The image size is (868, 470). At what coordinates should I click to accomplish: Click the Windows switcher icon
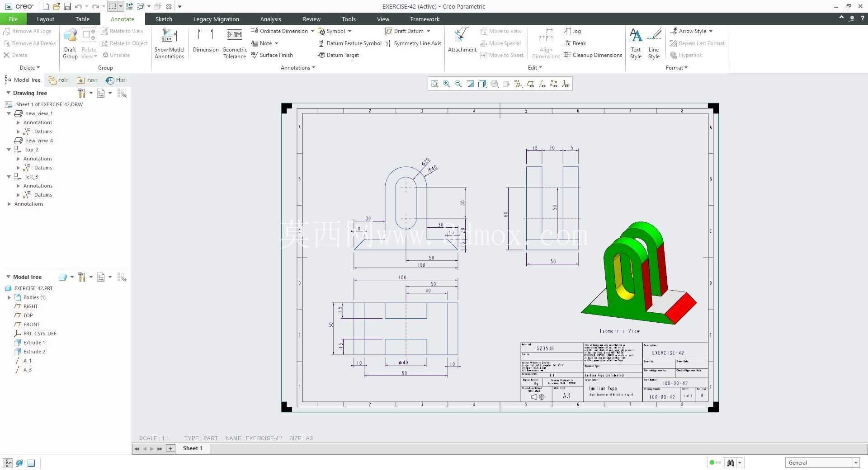pyautogui.click(x=141, y=6)
